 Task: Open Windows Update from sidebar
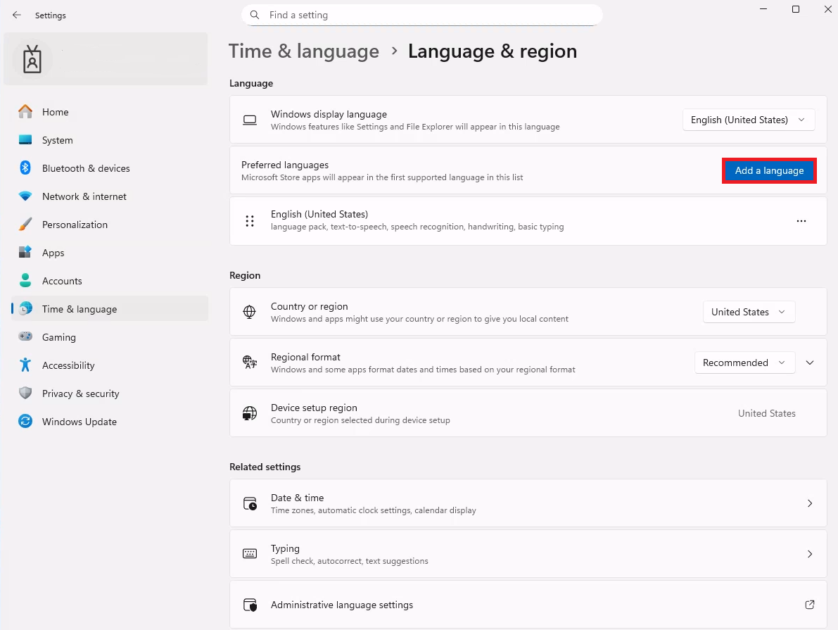110,421
